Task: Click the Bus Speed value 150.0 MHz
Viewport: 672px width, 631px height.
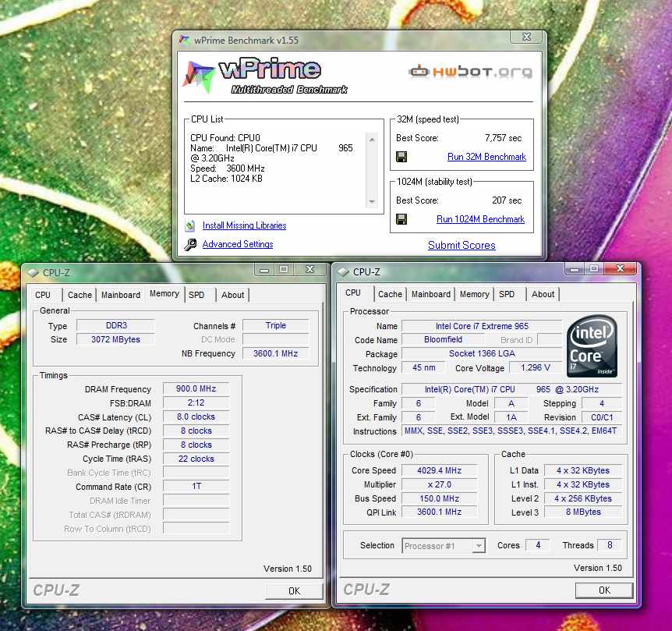Action: [439, 499]
